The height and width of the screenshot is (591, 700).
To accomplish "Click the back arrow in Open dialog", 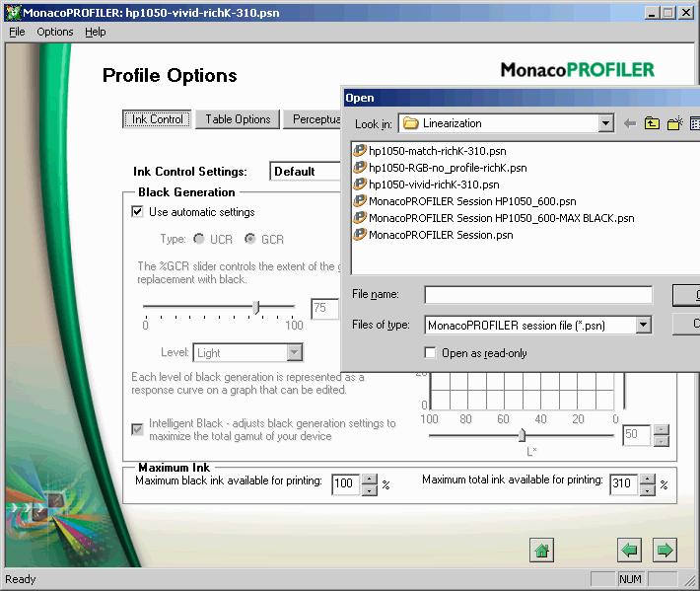I will (x=630, y=123).
